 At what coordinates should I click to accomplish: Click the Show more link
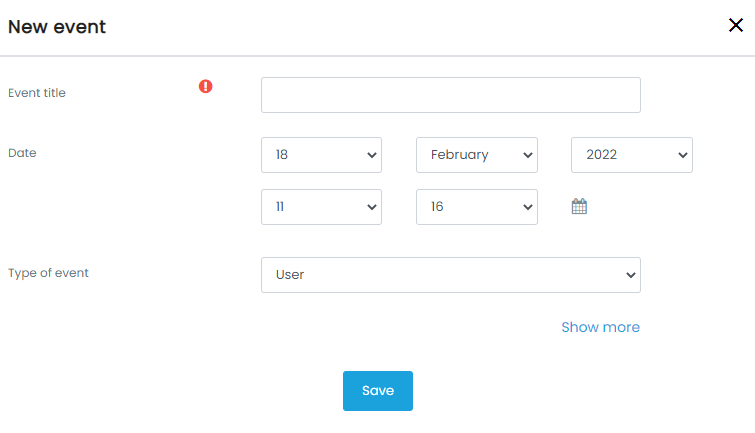600,327
